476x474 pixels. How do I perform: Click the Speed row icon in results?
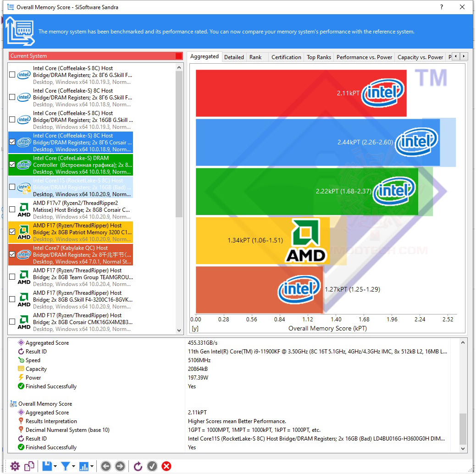[21, 360]
